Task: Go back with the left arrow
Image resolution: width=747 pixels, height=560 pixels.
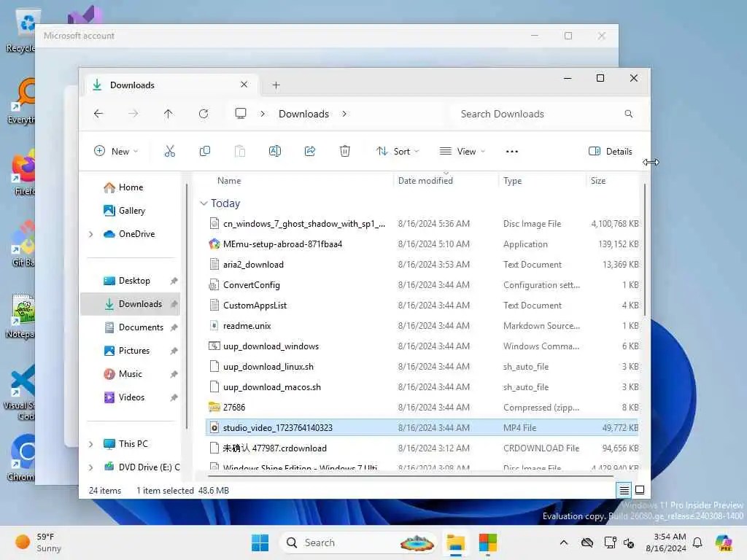Action: tap(98, 114)
